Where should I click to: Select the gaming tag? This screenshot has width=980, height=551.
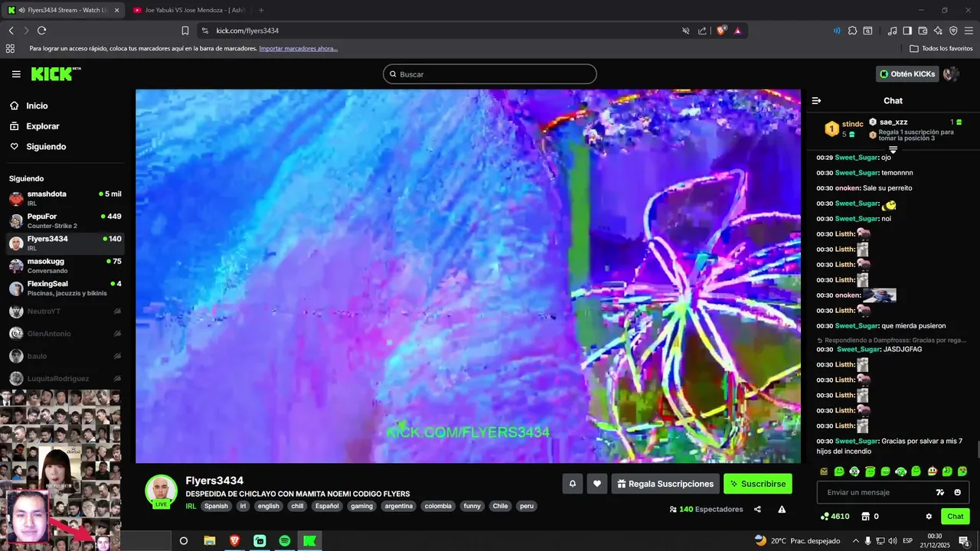click(x=361, y=506)
